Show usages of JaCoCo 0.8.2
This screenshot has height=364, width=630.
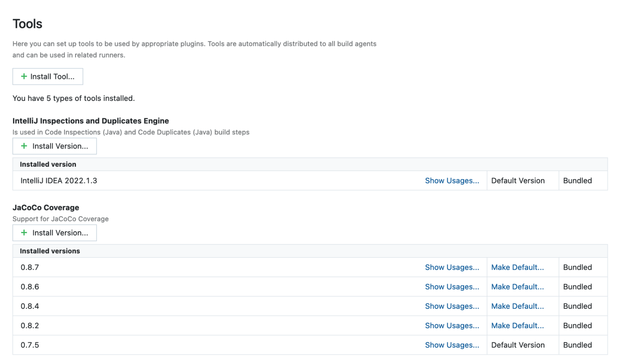point(452,326)
